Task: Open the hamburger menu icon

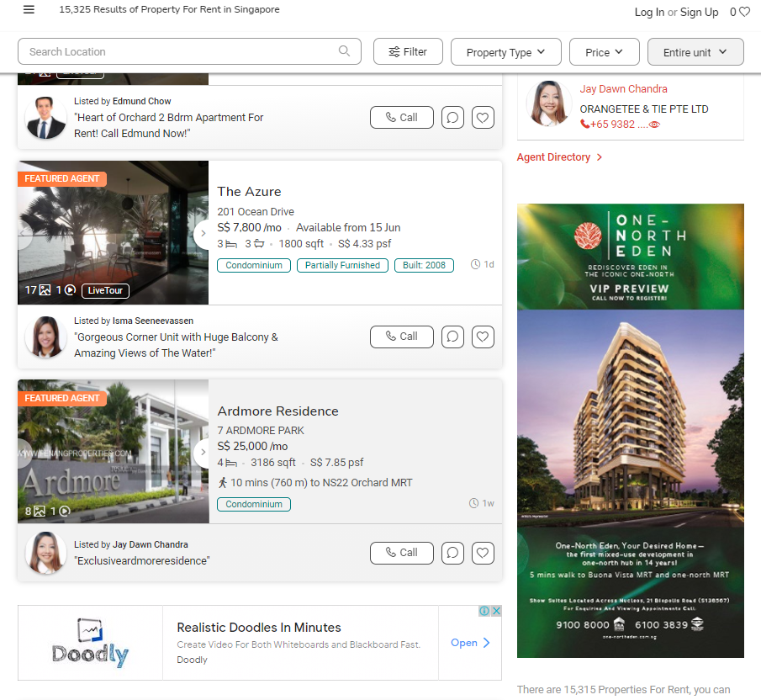Action: [29, 10]
